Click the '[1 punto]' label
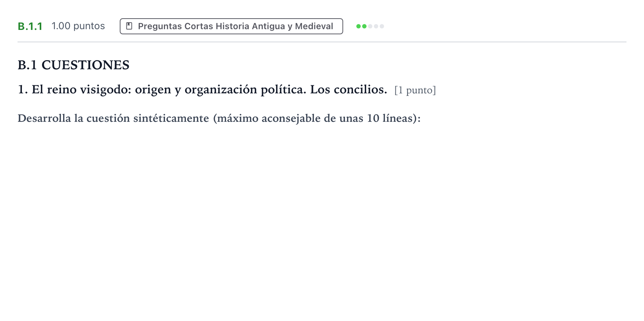 pos(415,90)
